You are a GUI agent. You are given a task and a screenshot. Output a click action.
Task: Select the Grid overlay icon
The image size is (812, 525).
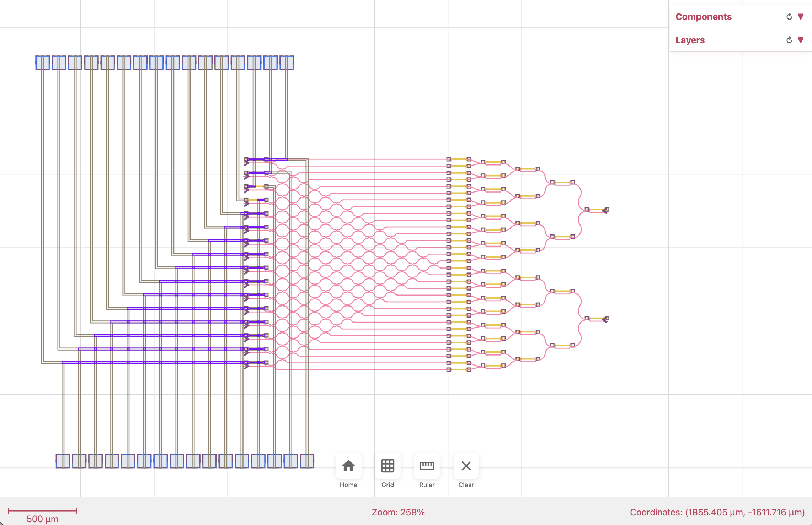click(x=388, y=466)
